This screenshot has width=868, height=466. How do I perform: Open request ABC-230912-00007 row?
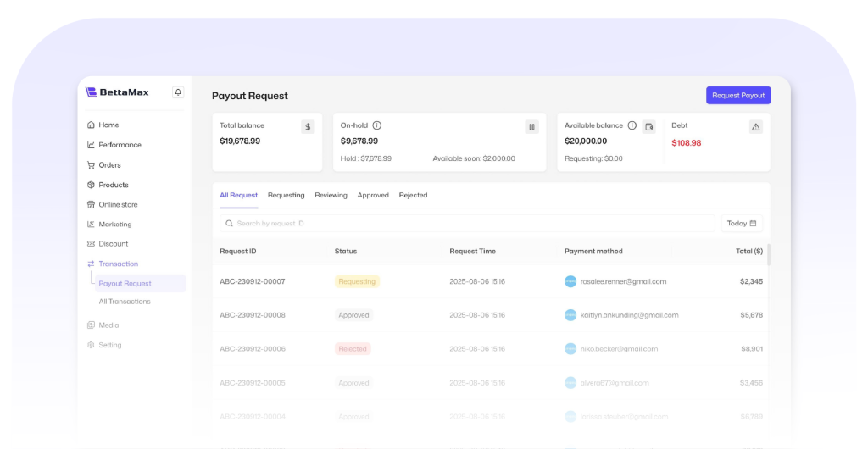253,281
